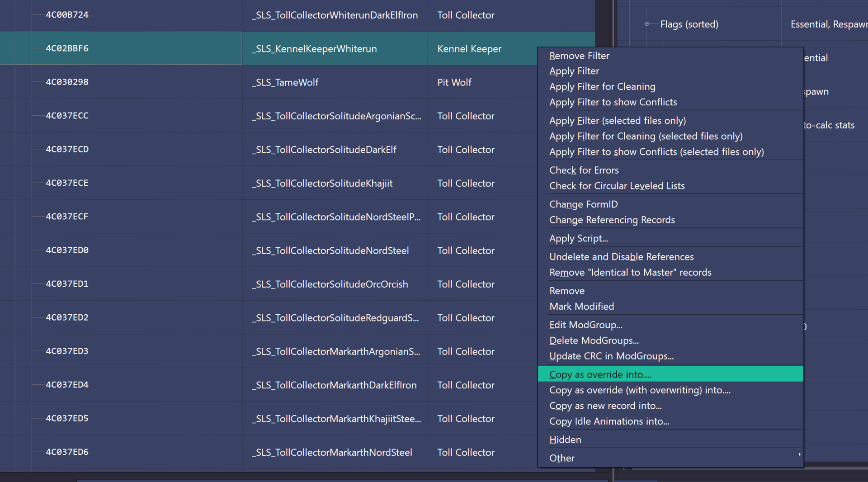Select record 4C037ED6
The width and height of the screenshot is (868, 482).
(x=67, y=452)
